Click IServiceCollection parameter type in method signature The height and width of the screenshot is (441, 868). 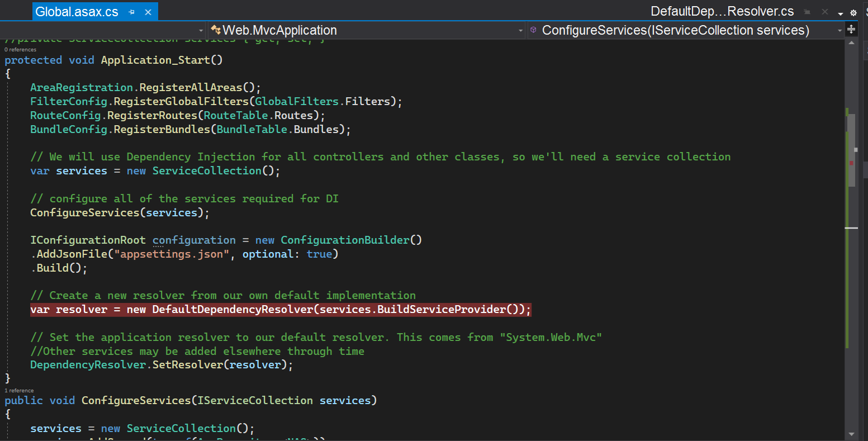255,401
